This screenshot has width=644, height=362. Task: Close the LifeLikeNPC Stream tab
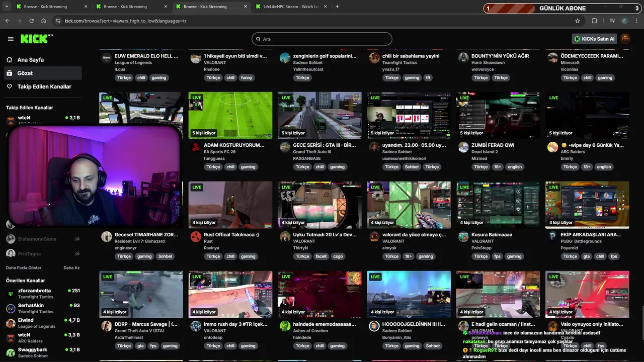(x=325, y=7)
